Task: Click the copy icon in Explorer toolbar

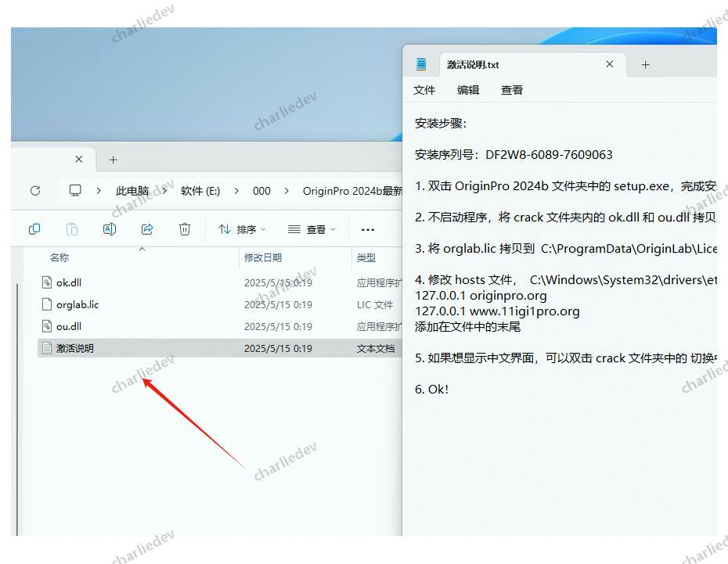Action: click(34, 229)
